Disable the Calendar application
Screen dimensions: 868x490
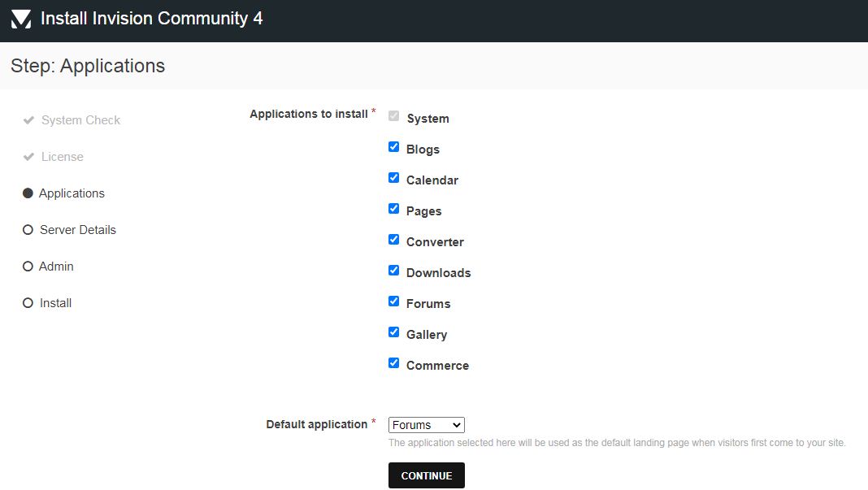pos(393,177)
